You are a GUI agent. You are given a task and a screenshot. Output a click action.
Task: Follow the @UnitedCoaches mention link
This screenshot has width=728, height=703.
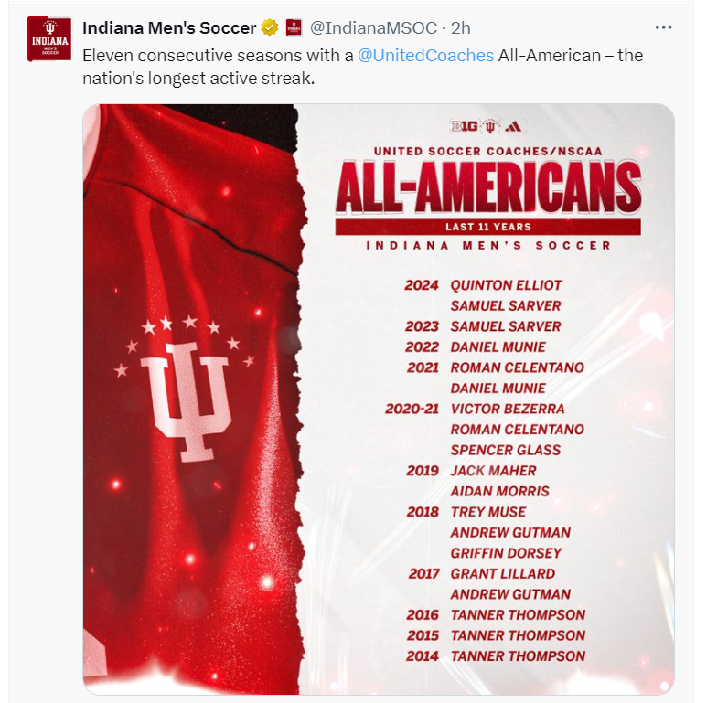tap(424, 55)
